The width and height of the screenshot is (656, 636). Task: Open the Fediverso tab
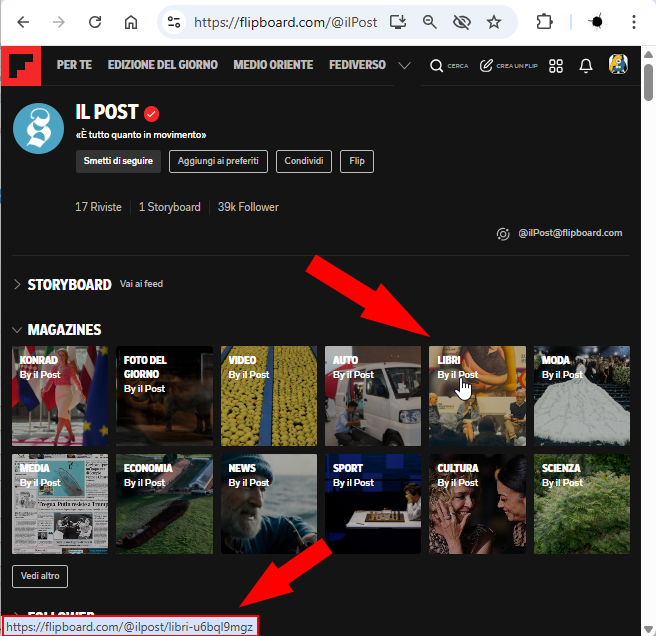point(357,65)
